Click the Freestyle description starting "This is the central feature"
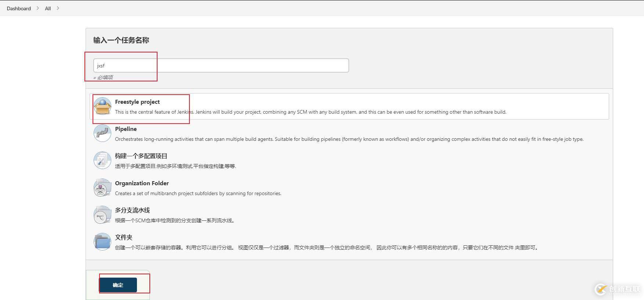 click(311, 112)
